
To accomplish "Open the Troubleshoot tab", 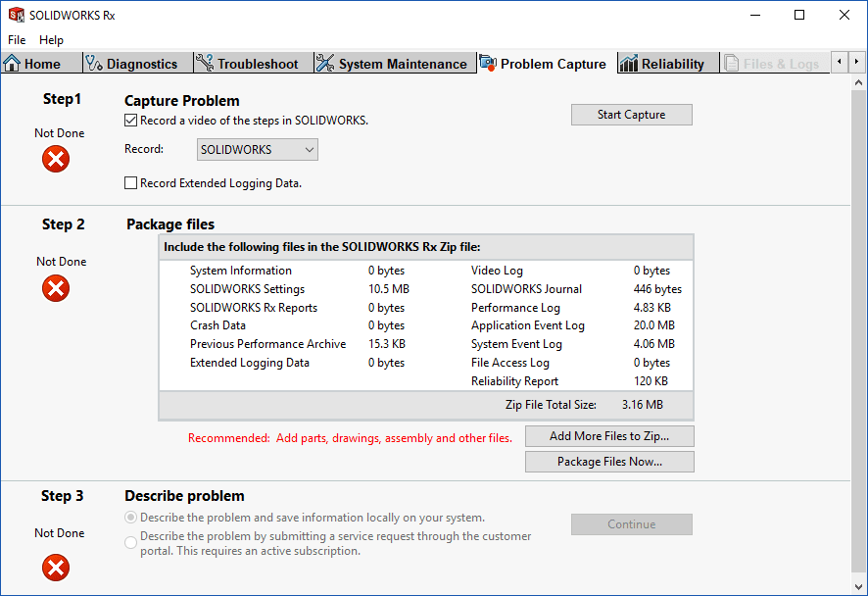I will (253, 63).
